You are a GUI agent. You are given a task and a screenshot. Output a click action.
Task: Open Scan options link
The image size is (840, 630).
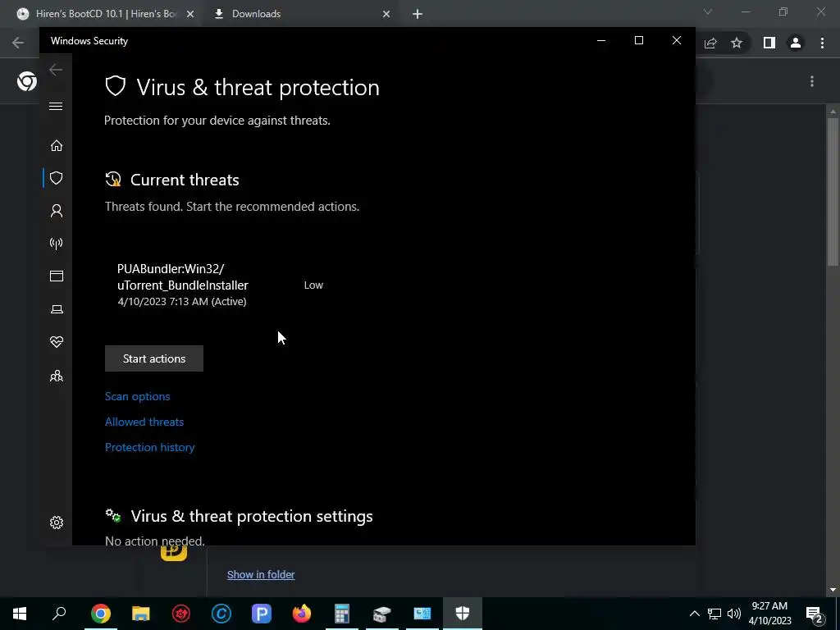point(137,396)
